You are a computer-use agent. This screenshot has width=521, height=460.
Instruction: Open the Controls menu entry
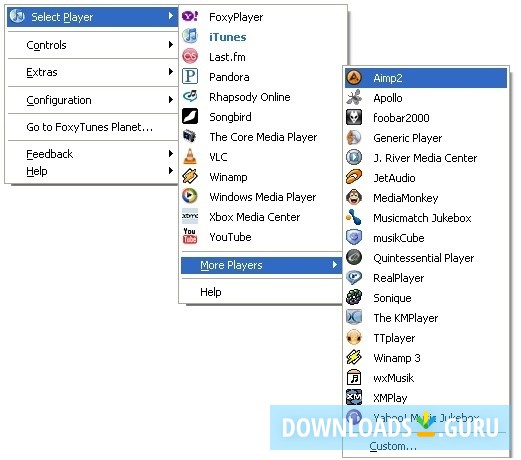coord(93,45)
